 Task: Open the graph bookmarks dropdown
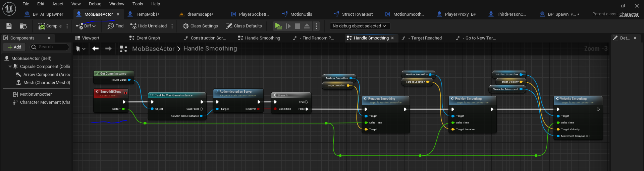(80, 49)
